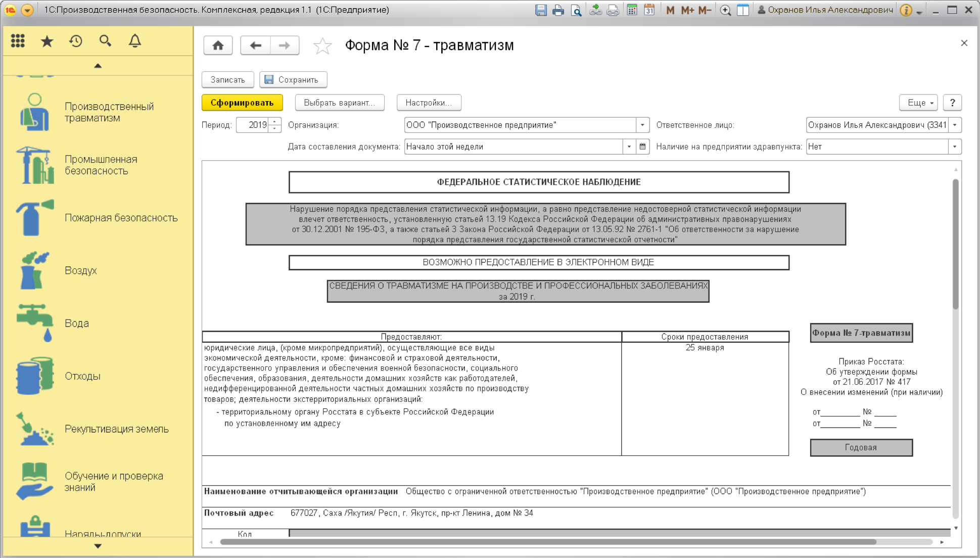Open print preview icon in title bar

click(576, 10)
